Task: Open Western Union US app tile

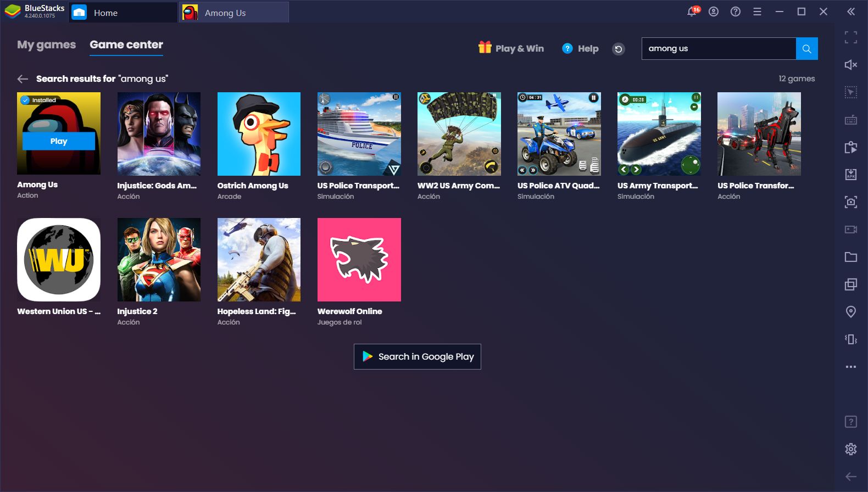Action: [x=59, y=260]
